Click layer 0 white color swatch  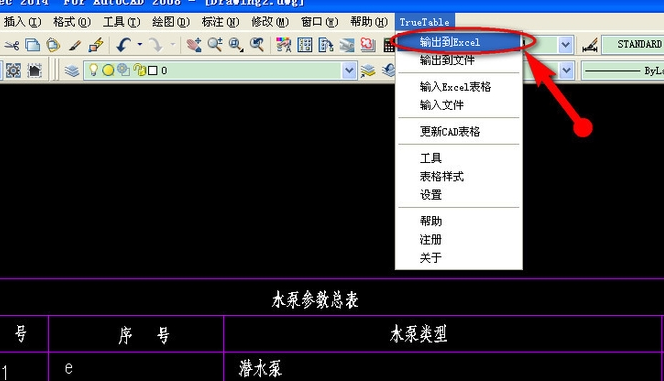coord(152,70)
